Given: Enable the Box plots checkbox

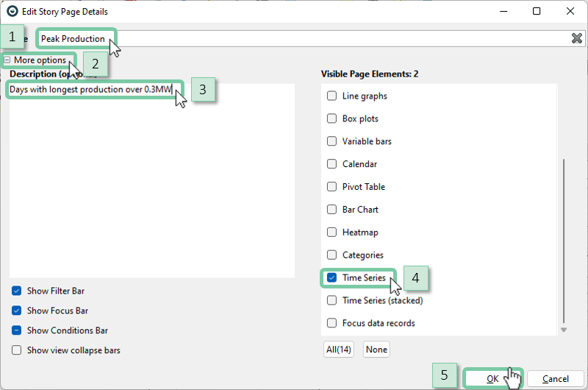Looking at the screenshot, I should [x=332, y=118].
